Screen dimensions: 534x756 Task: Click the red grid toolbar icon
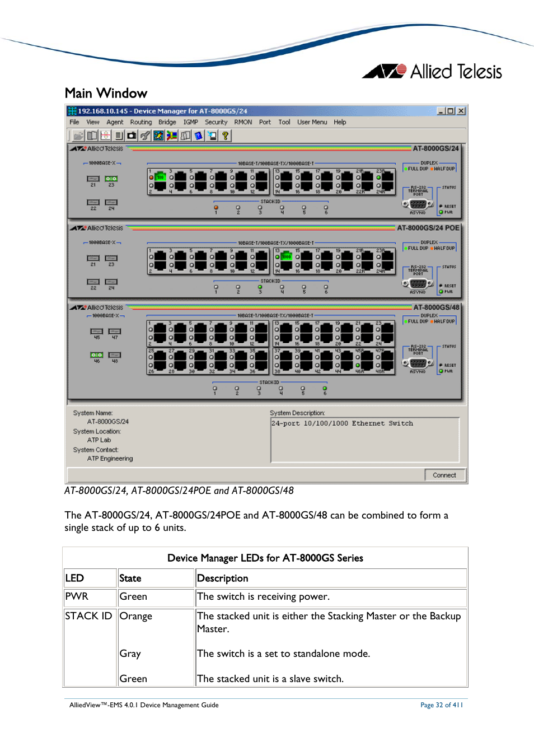tap(105, 136)
